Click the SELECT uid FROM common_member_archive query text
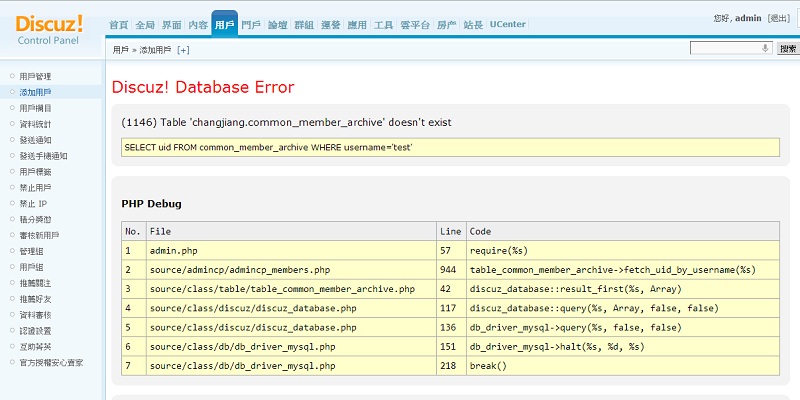The height and width of the screenshot is (400, 800). point(268,147)
